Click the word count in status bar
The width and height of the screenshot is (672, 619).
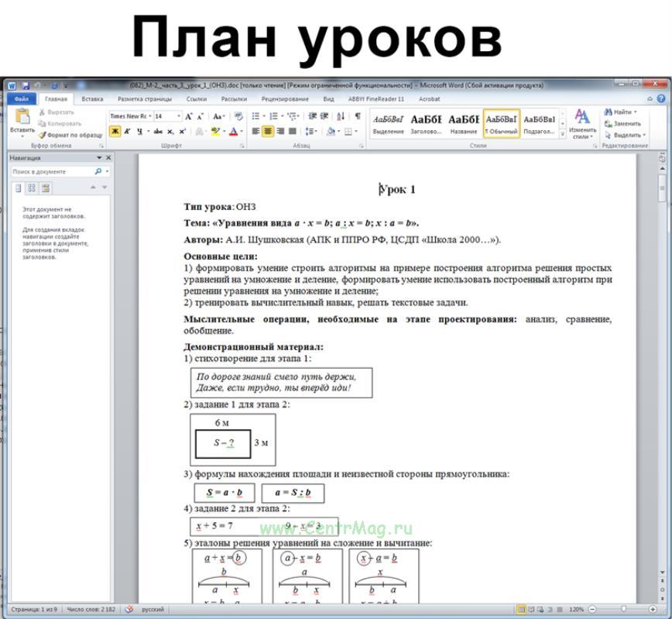click(x=91, y=609)
